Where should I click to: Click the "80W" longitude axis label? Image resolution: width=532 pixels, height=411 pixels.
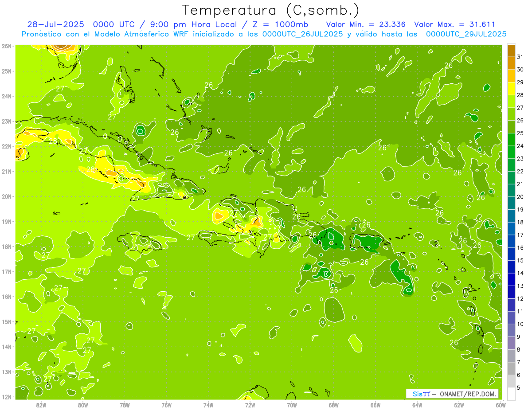pyautogui.click(x=83, y=405)
